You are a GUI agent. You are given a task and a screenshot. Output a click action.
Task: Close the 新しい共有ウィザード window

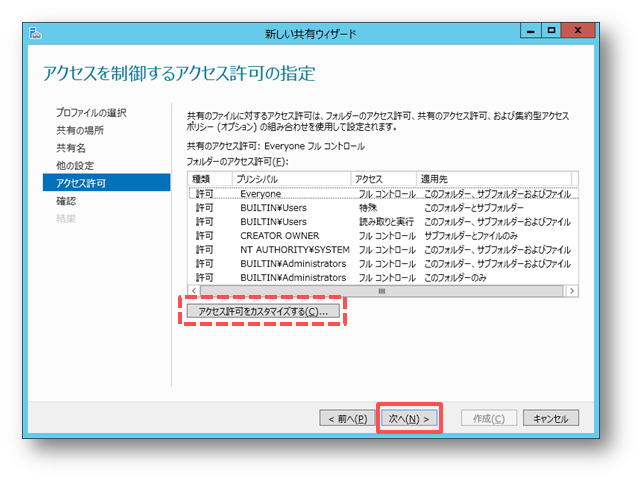[x=578, y=31]
